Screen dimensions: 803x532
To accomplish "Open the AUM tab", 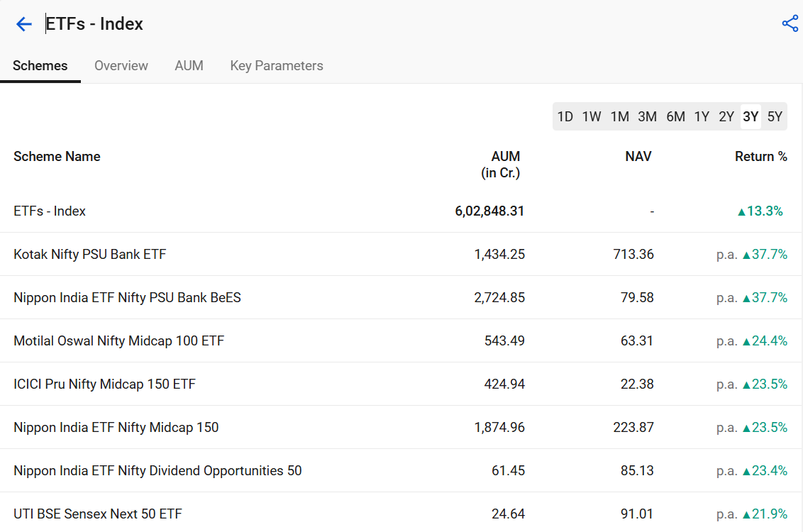I will coord(189,65).
